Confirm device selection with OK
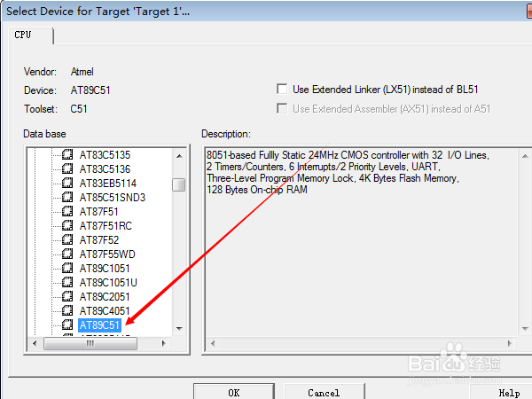 click(234, 392)
